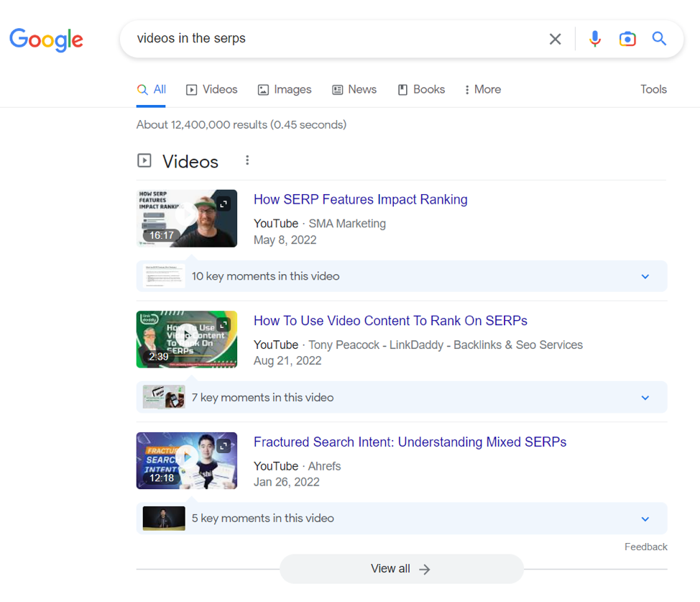Click the 'Aug 21, 2022' date
Image resolution: width=700 pixels, height=602 pixels.
click(x=287, y=360)
